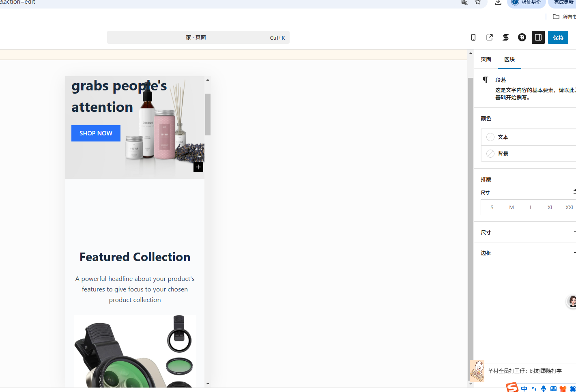This screenshot has height=392, width=576.
Task: Click the 验证身份 profile button
Action: point(527,2)
